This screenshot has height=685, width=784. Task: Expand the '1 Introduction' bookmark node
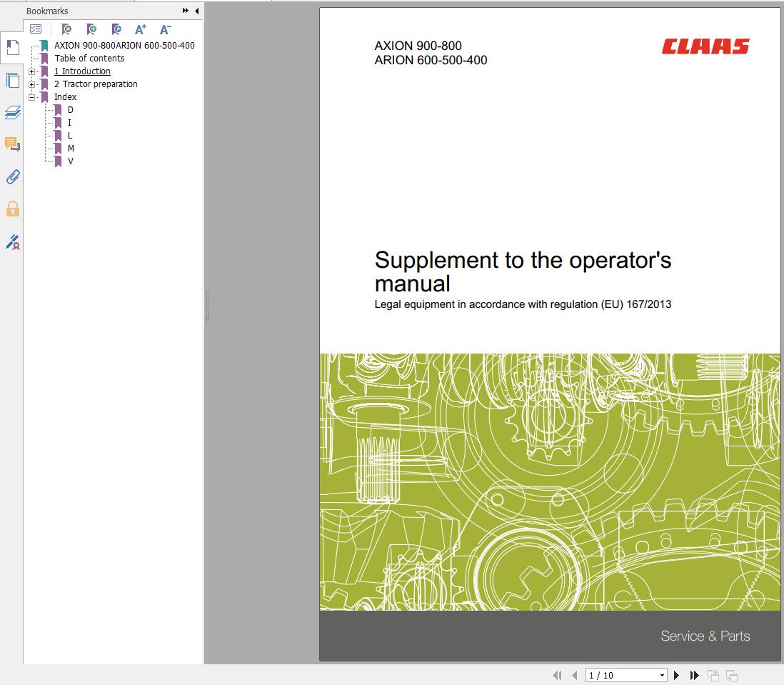(31, 71)
